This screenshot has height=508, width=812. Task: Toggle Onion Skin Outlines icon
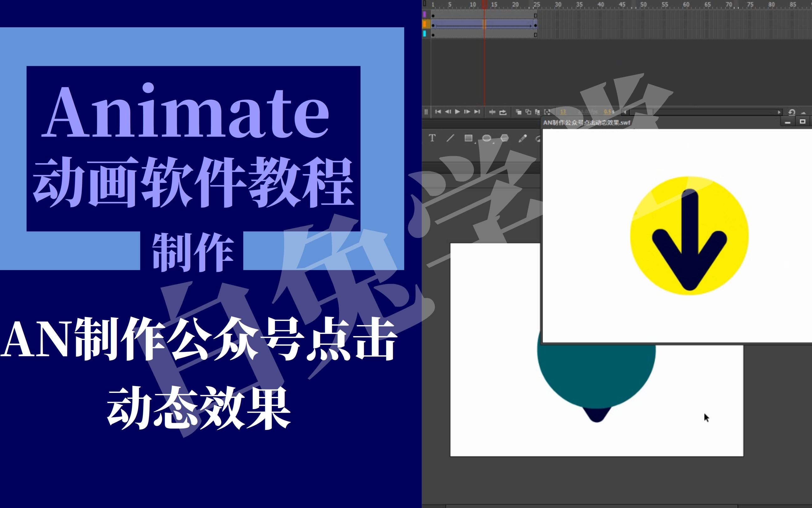coord(528,112)
